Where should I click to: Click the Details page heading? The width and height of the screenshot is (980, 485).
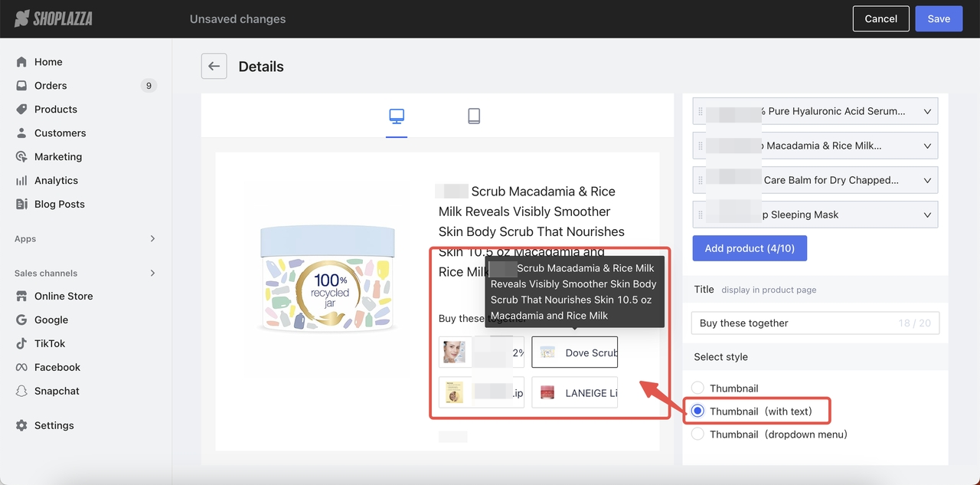261,67
